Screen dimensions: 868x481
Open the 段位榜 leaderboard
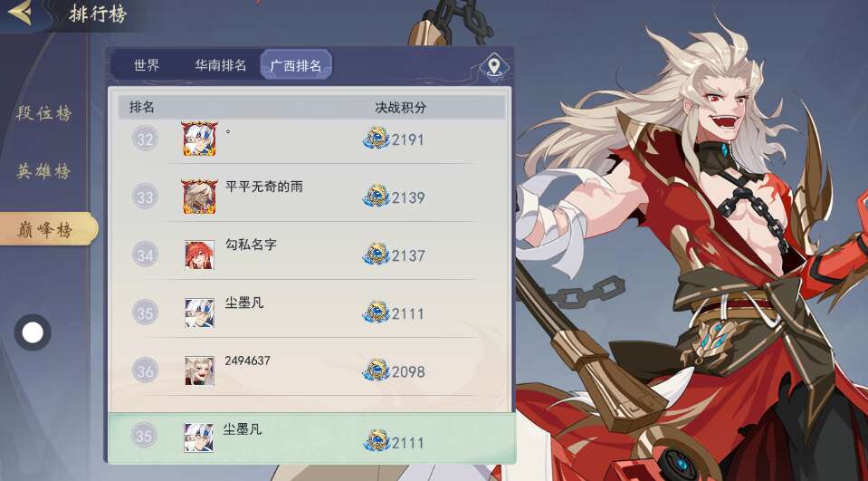click(x=43, y=113)
